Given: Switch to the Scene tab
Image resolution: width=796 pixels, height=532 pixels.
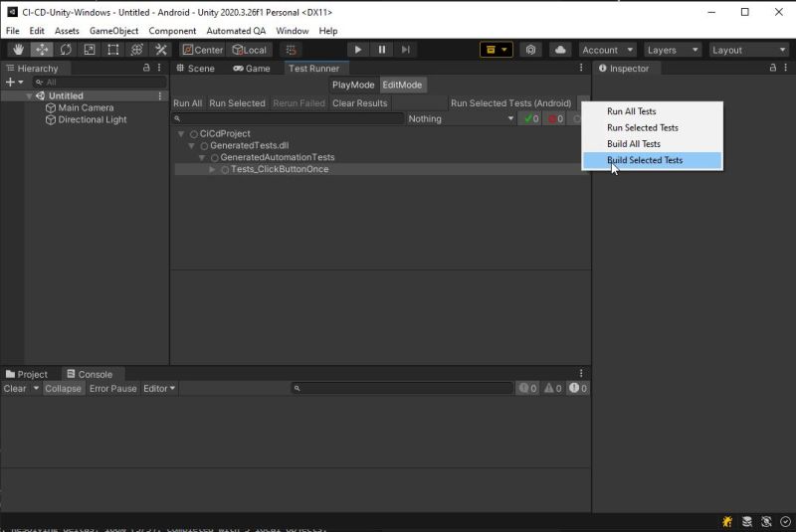Looking at the screenshot, I should [195, 68].
